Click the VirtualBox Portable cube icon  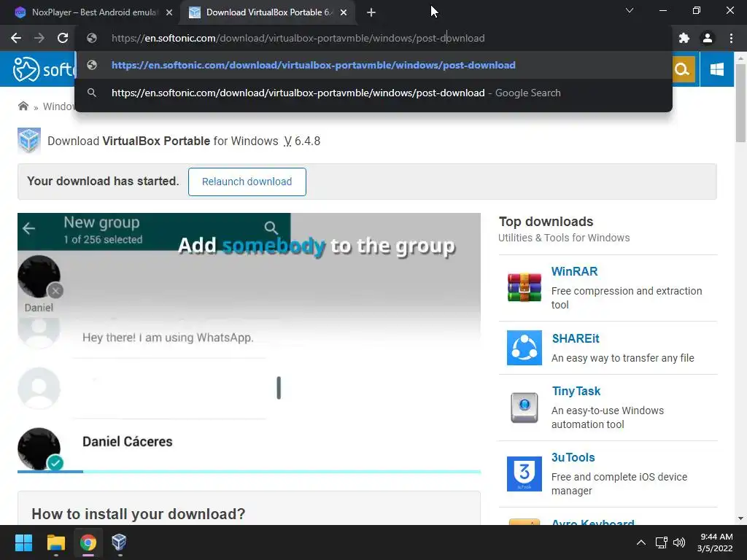tap(29, 141)
